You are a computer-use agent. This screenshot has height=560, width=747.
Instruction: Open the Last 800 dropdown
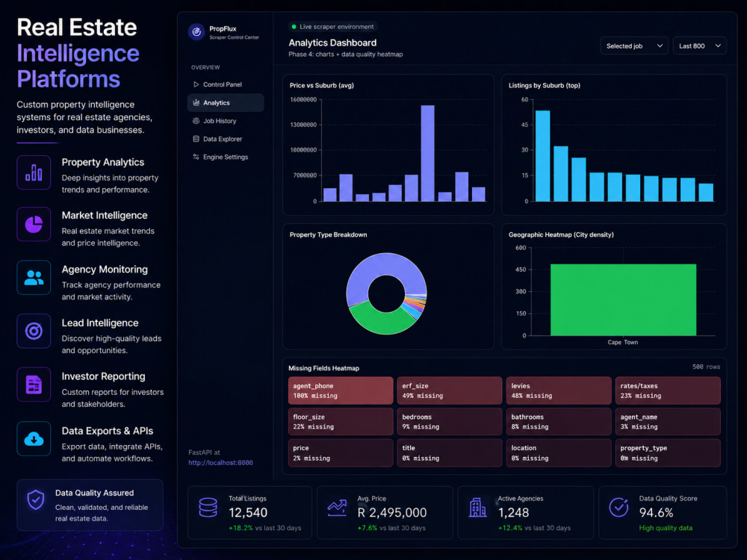tap(699, 46)
